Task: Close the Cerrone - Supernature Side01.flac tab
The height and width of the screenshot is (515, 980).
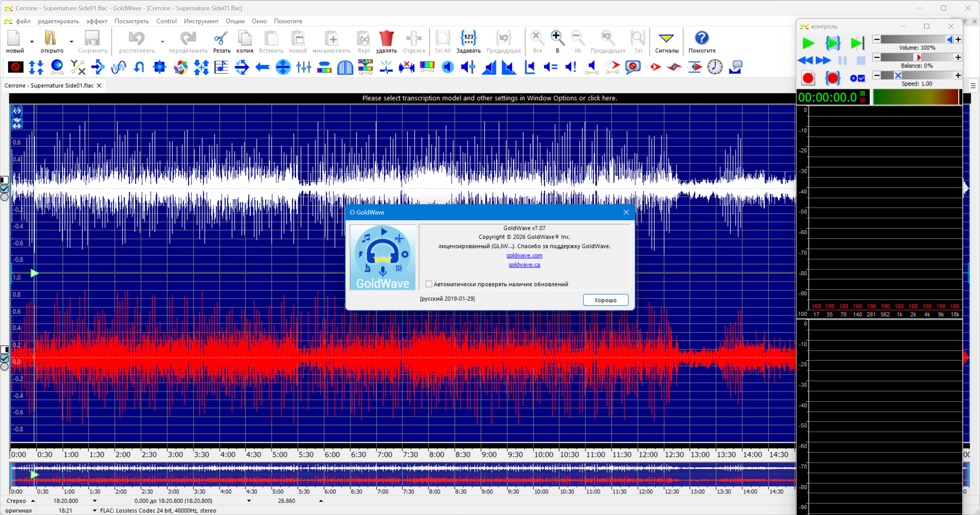Action: (x=99, y=86)
